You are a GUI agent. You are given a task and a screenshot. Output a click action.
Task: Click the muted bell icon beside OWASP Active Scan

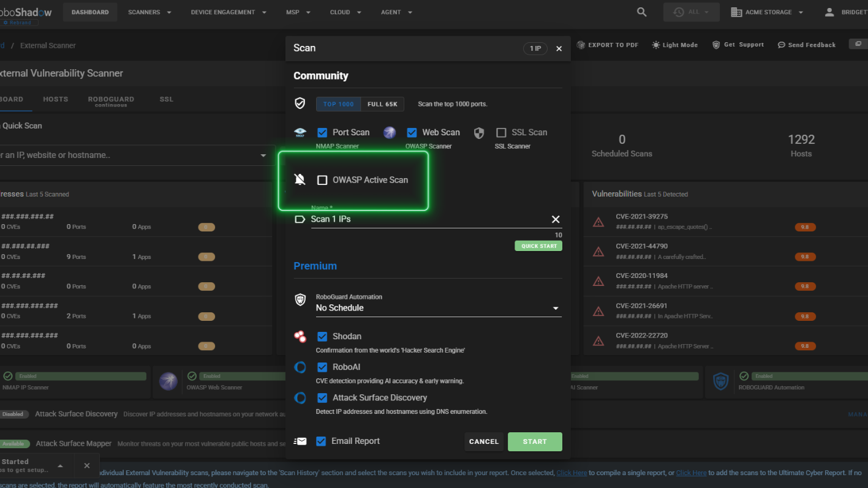coord(300,180)
